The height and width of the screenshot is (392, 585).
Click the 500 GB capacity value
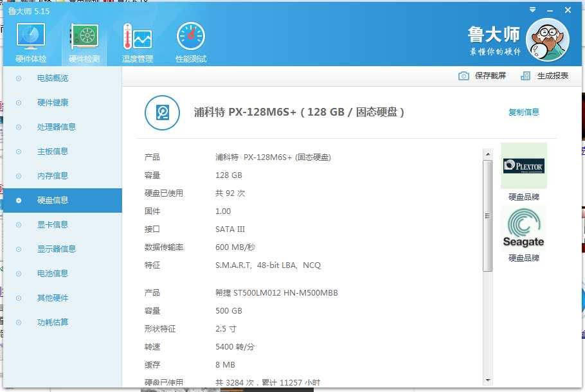229,310
